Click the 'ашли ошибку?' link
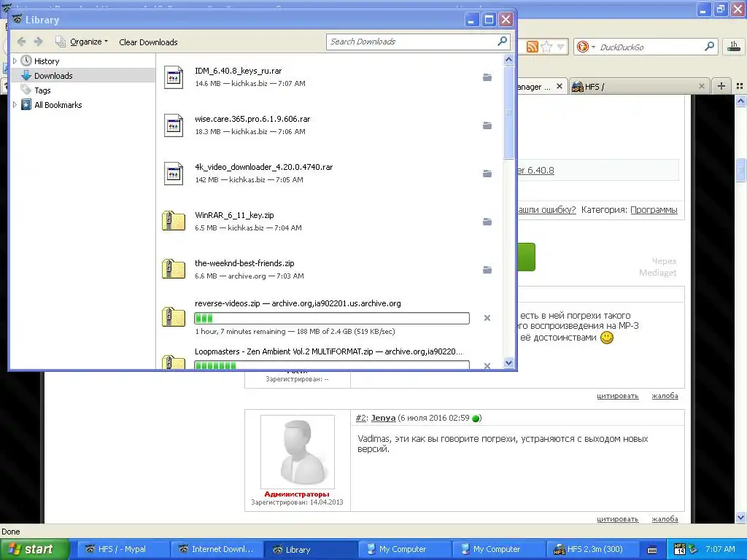Screen dimensions: 747x560 click(547, 210)
